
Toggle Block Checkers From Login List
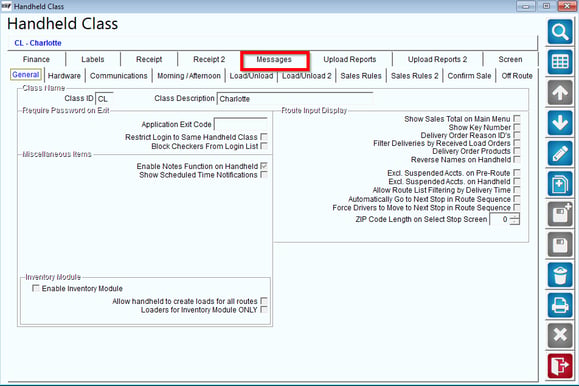pos(264,146)
